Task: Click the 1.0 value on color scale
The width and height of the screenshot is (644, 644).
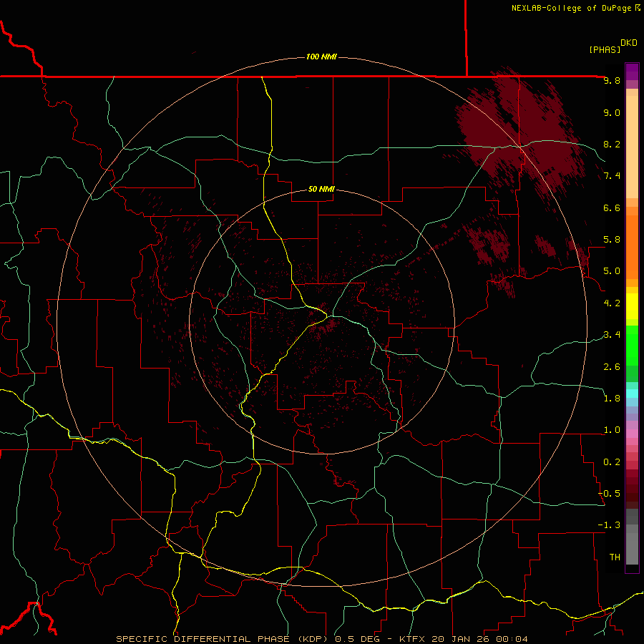Action: (x=612, y=430)
